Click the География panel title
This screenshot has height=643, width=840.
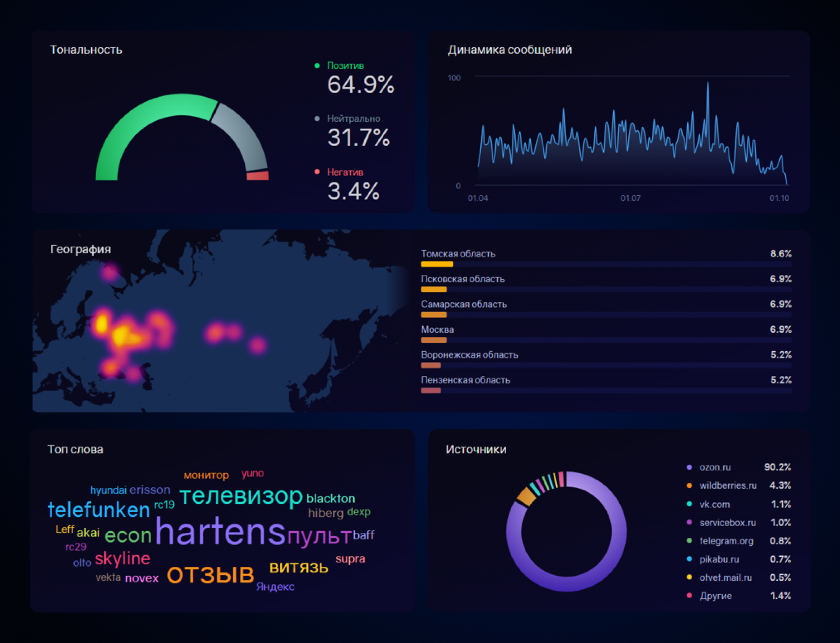click(x=81, y=249)
